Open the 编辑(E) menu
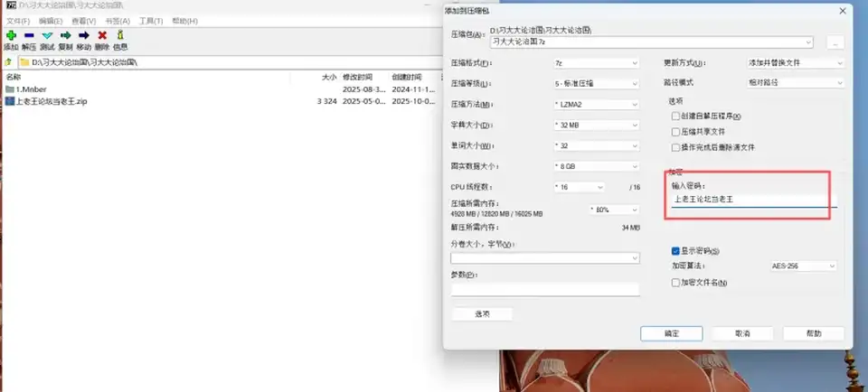 point(51,21)
